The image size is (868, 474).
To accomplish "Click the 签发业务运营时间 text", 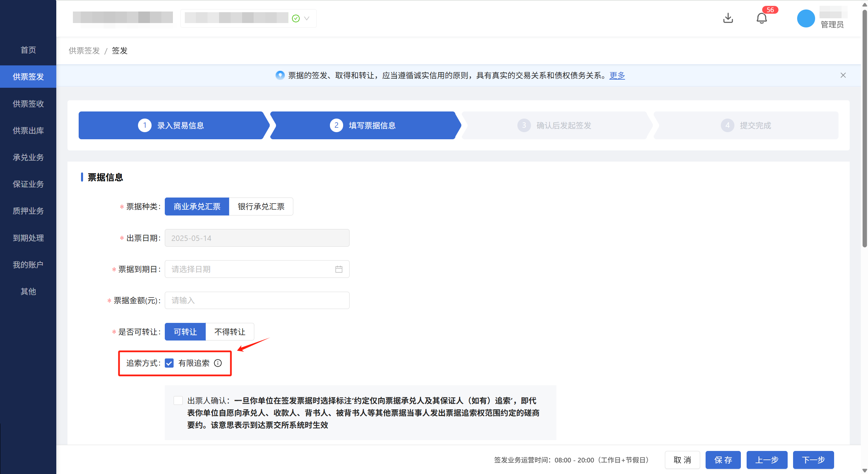I will (571, 460).
